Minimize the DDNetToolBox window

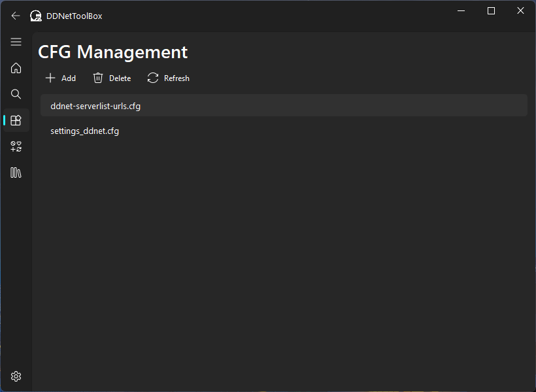click(461, 11)
